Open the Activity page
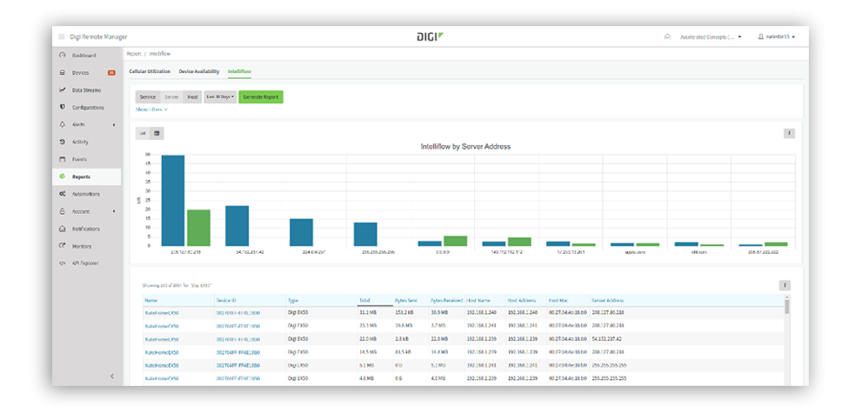868x412 pixels. [x=80, y=142]
